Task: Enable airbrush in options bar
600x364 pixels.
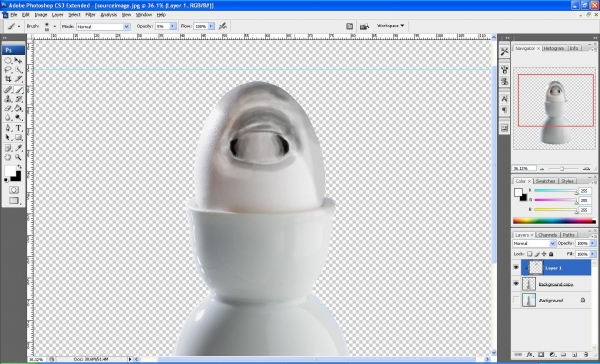Action: click(x=223, y=26)
